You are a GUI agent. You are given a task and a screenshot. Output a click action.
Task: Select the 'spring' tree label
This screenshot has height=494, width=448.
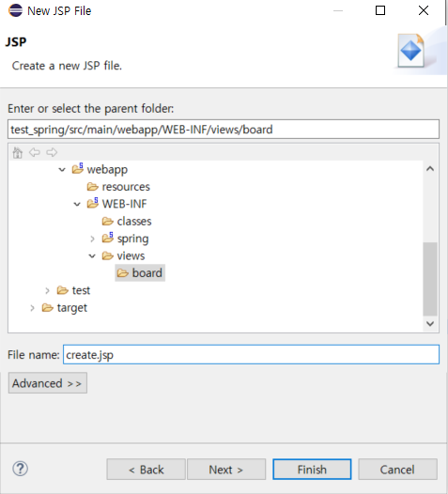click(133, 239)
